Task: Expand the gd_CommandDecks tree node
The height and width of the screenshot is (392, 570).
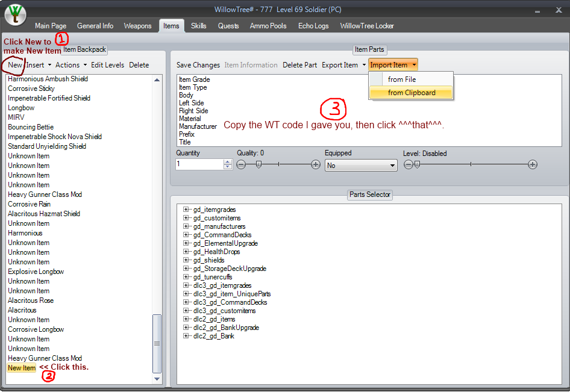Action: (186, 235)
